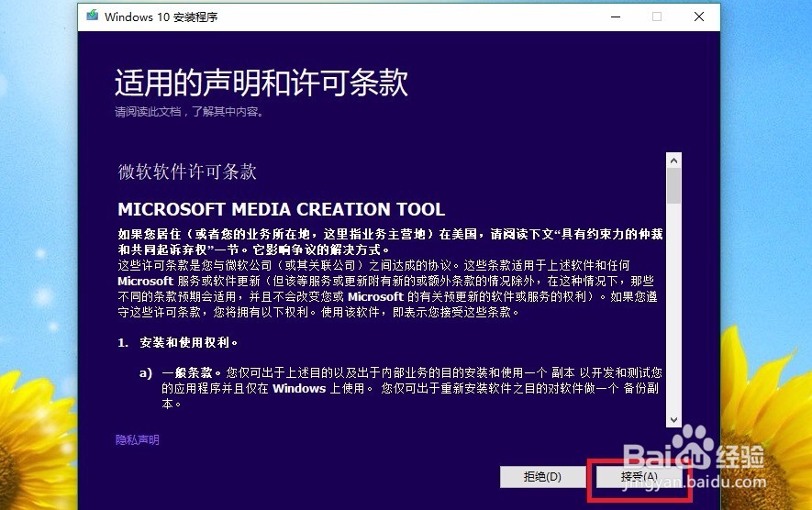
Task: Click the heading 适用的声明和许可条款
Action: pos(261,83)
